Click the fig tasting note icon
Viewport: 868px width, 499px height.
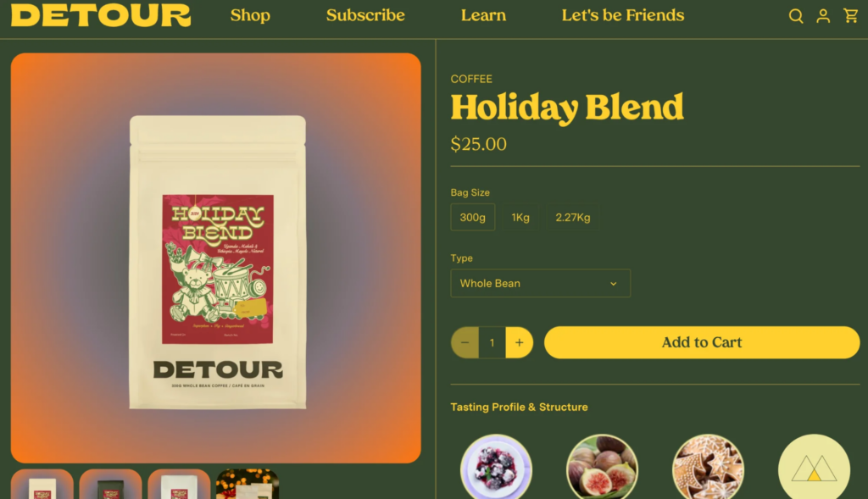pyautogui.click(x=602, y=467)
